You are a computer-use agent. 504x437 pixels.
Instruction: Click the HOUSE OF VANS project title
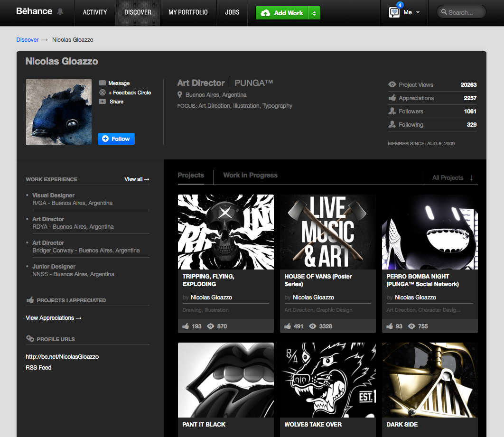(x=318, y=280)
